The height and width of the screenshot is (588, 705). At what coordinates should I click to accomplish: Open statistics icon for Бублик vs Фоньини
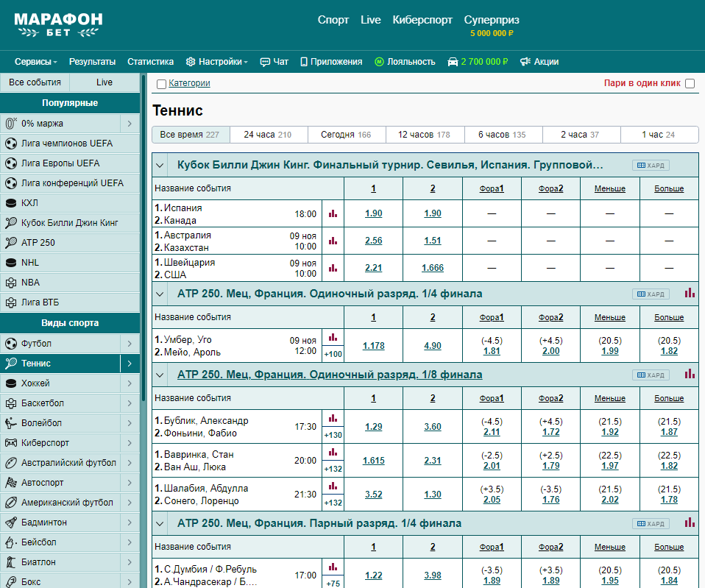pos(333,419)
